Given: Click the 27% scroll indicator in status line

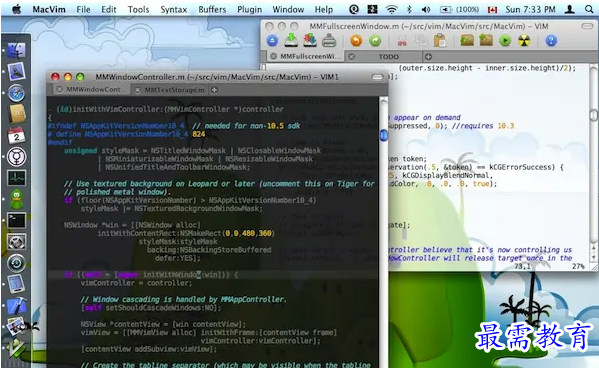Looking at the screenshot, I should point(578,266).
